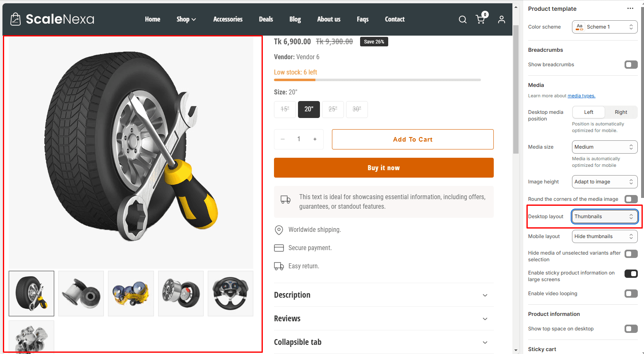This screenshot has width=644, height=354.
Task: Click the search magnifier icon in header
Action: [463, 19]
